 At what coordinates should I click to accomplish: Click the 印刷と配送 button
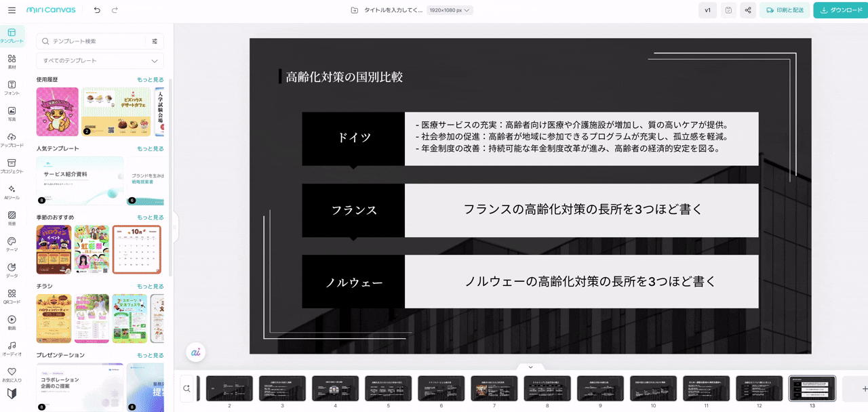point(785,10)
